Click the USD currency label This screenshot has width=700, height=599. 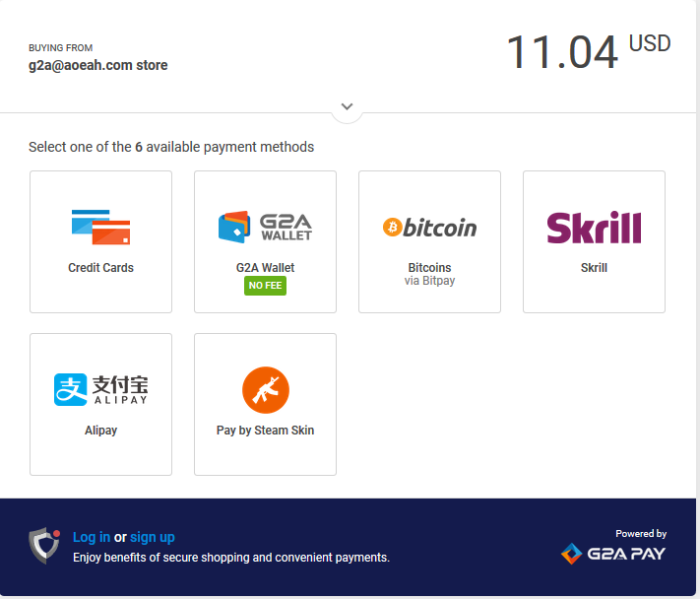pyautogui.click(x=650, y=43)
